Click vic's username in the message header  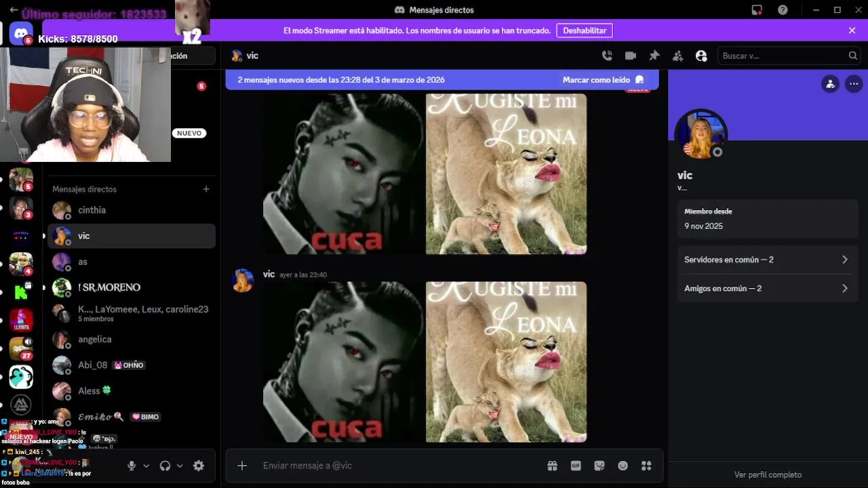tap(269, 274)
